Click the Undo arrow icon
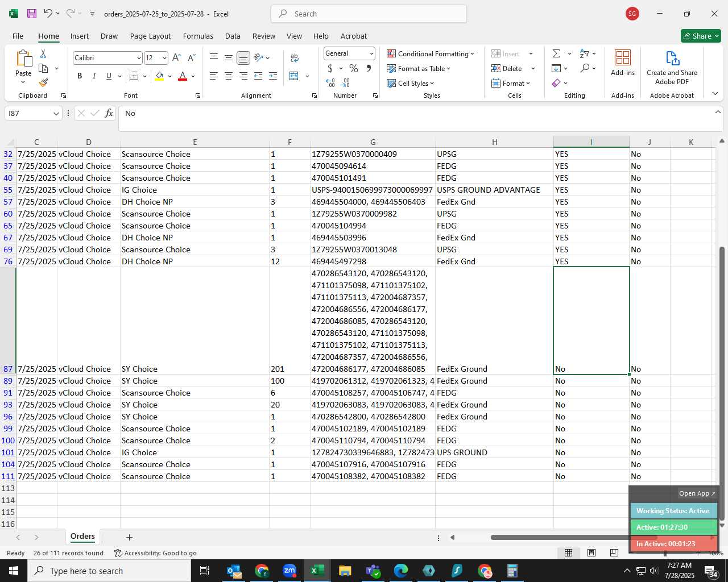This screenshot has height=582, width=728. (x=48, y=14)
